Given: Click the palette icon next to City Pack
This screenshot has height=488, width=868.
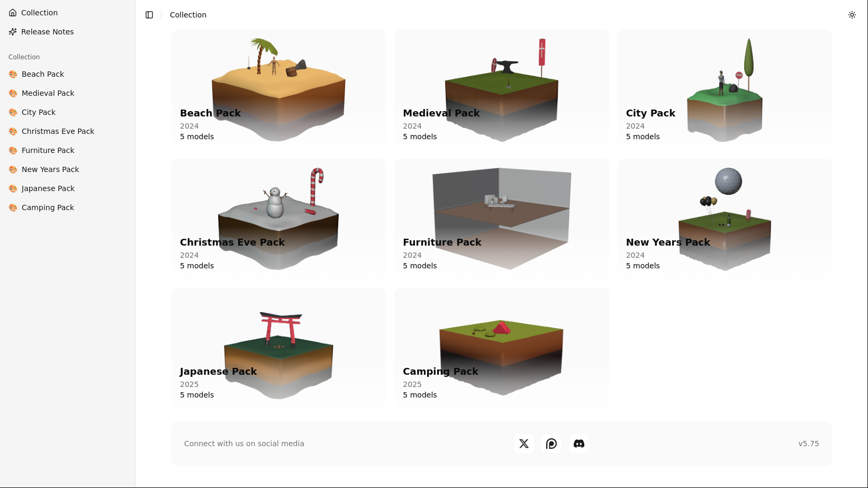Looking at the screenshot, I should 13,112.
